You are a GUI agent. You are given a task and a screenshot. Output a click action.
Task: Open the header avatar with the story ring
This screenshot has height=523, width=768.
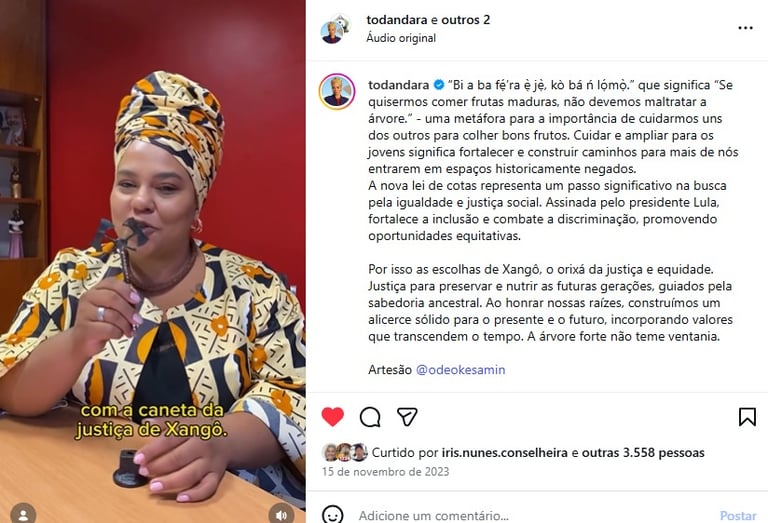pos(336,29)
